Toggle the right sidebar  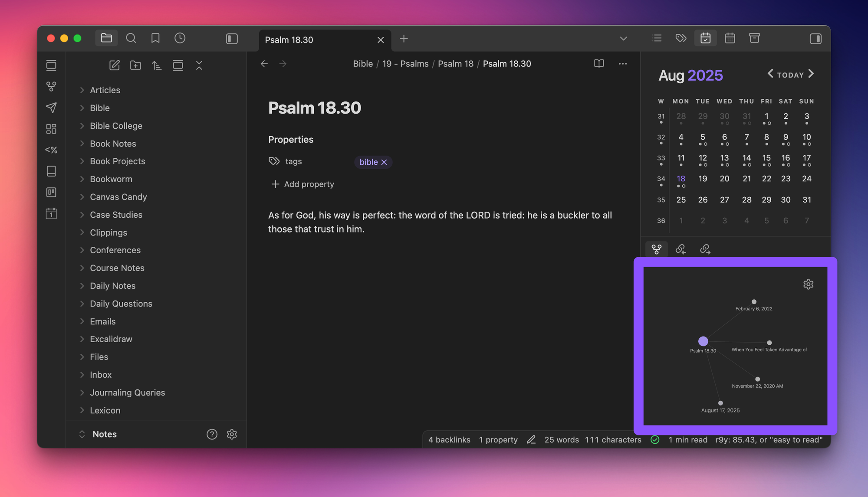[815, 39]
